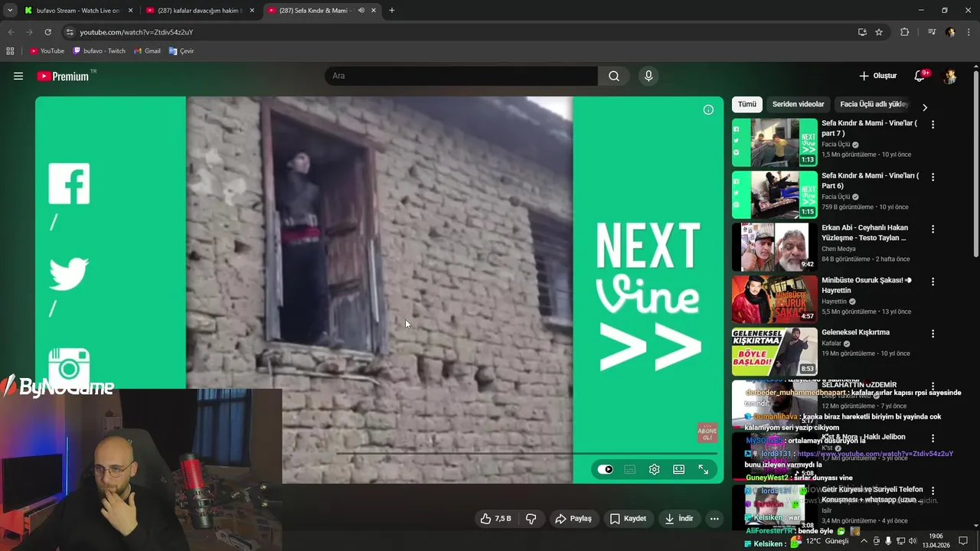Open the YouTube bookmark
The width and height of the screenshot is (980, 551).
47,51
